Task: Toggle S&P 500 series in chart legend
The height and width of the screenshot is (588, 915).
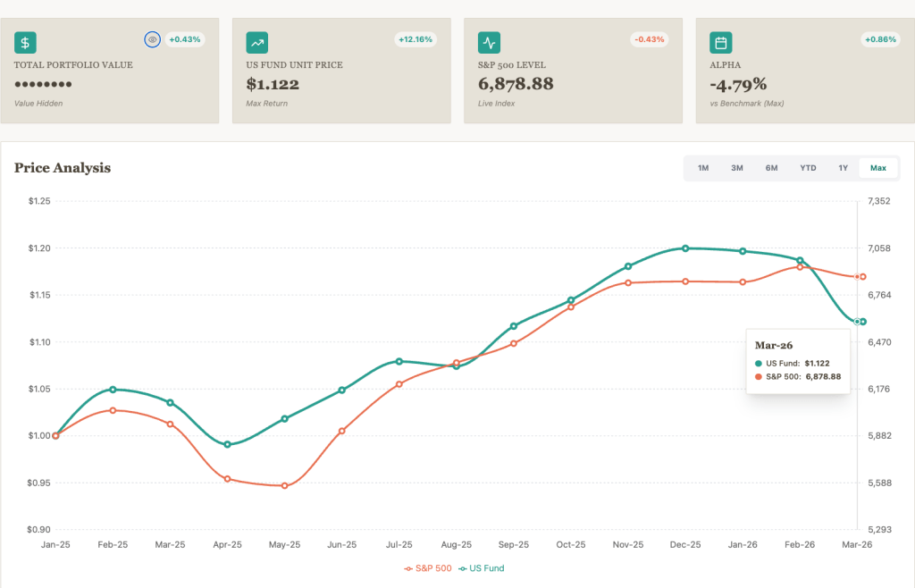Action: click(429, 568)
